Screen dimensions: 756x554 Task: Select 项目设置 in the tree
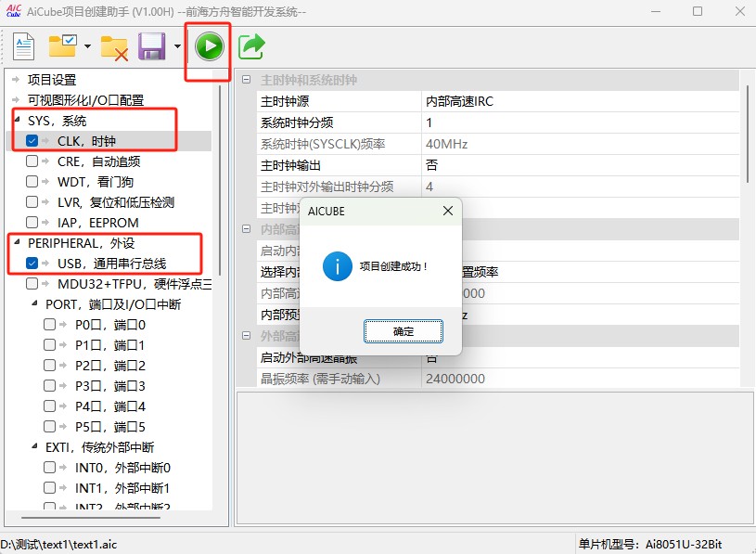(x=52, y=80)
